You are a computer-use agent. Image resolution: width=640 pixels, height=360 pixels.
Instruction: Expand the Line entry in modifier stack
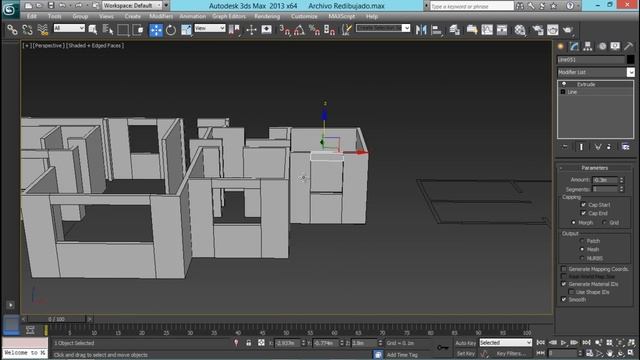tap(563, 92)
